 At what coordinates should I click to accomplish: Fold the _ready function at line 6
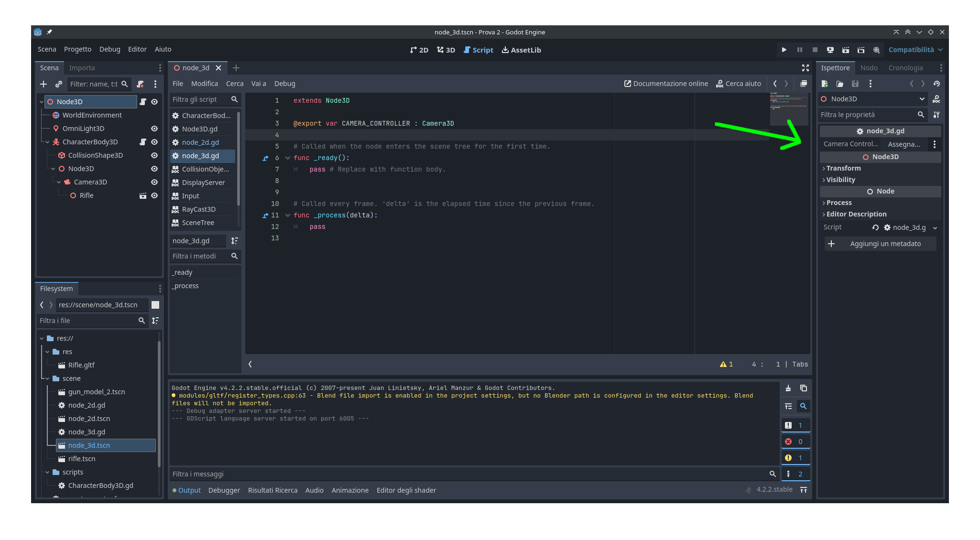tap(287, 158)
